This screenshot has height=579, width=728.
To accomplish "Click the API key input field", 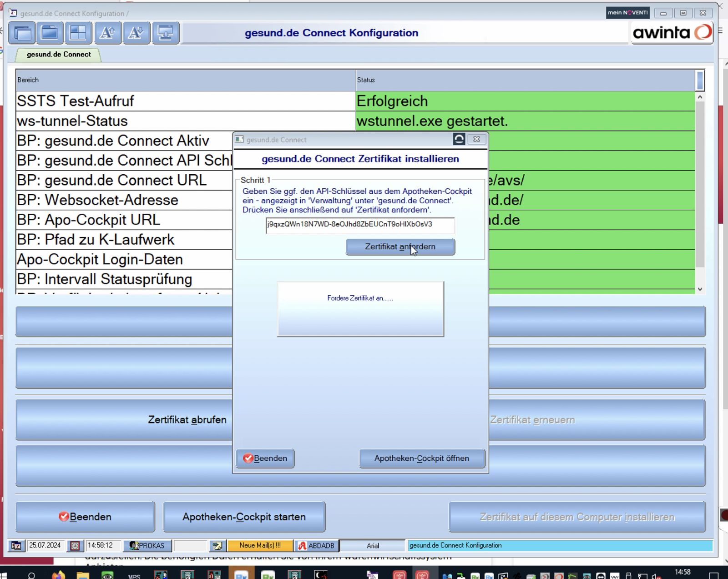I will (360, 225).
